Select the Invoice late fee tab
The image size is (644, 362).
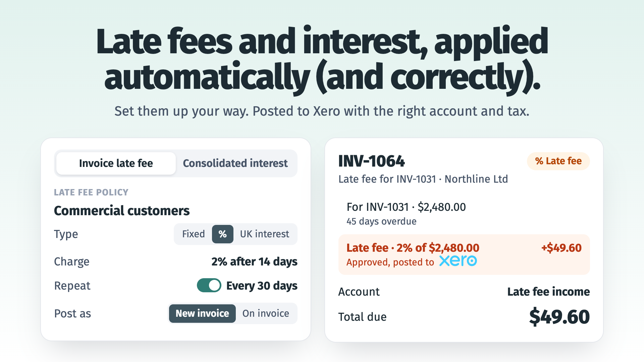(x=116, y=163)
